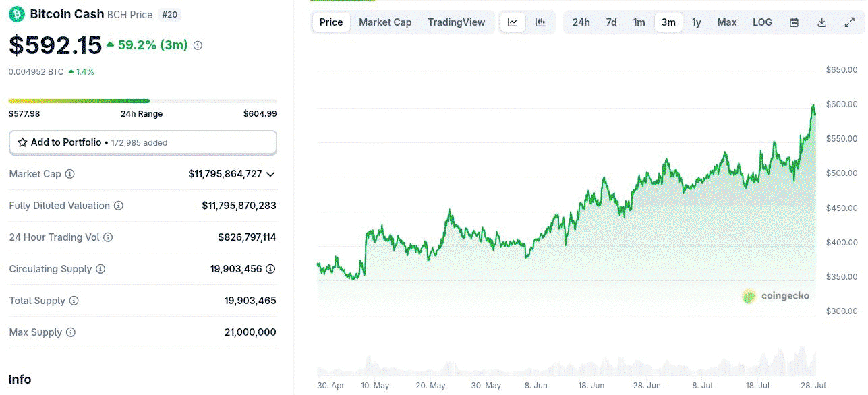
Task: Click Add to Portfolio button
Action: [143, 142]
